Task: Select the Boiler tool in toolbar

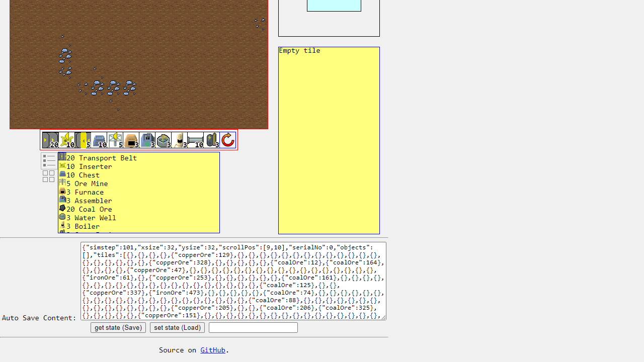Action: click(179, 140)
